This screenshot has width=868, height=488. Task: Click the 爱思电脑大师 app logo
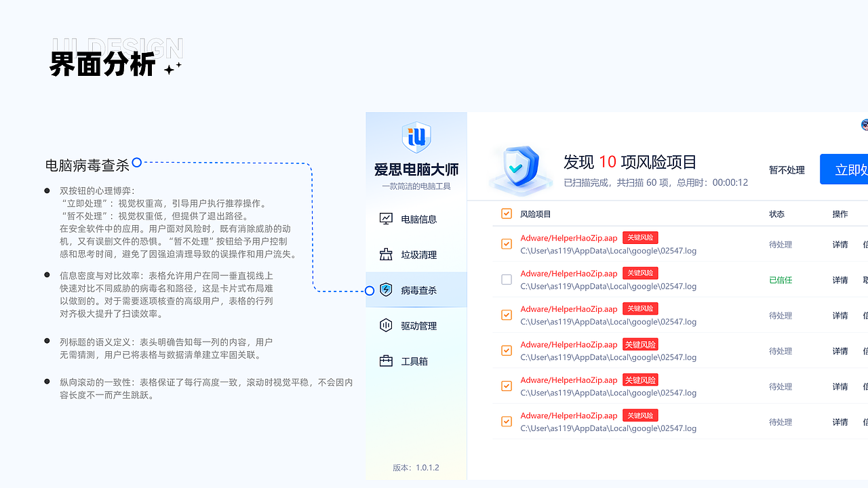click(416, 137)
